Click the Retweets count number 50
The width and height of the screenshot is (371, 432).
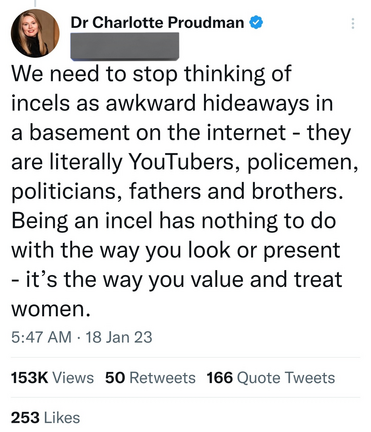[x=115, y=378]
